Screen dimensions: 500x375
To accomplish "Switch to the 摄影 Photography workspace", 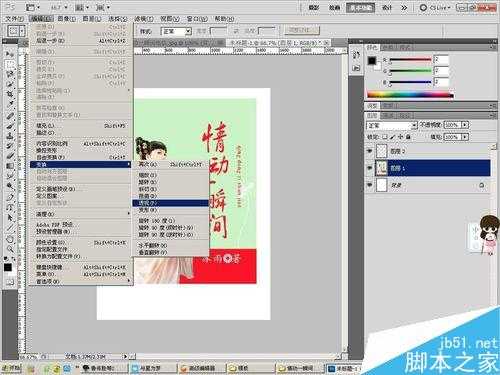I will click(x=313, y=7).
